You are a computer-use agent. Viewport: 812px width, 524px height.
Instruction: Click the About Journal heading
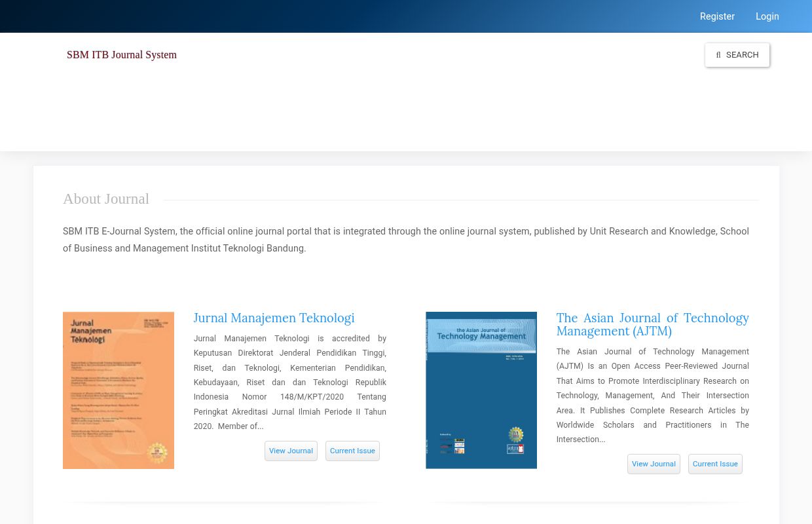pyautogui.click(x=106, y=199)
